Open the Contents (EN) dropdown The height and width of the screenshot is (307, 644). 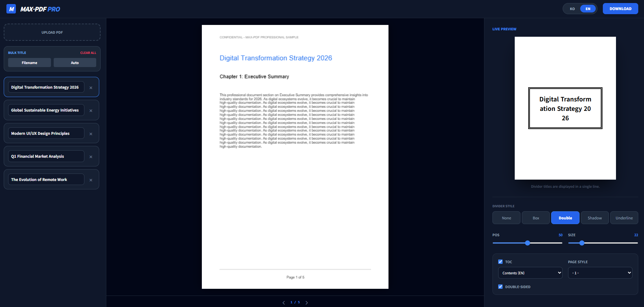click(x=530, y=273)
